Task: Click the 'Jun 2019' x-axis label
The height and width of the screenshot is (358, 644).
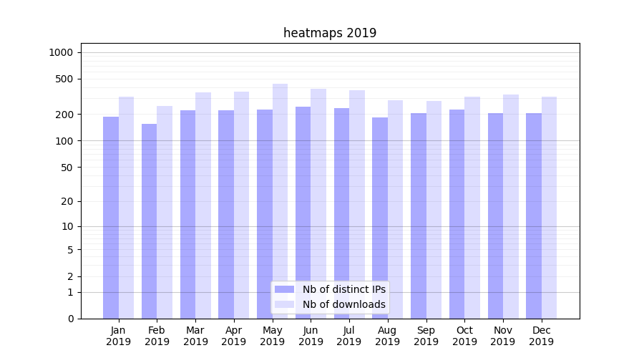Action: 311,336
